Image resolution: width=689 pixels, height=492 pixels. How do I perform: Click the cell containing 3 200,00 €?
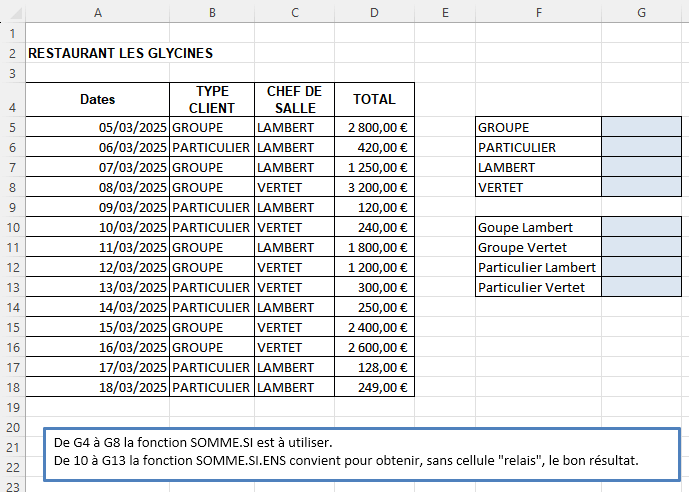pos(373,187)
